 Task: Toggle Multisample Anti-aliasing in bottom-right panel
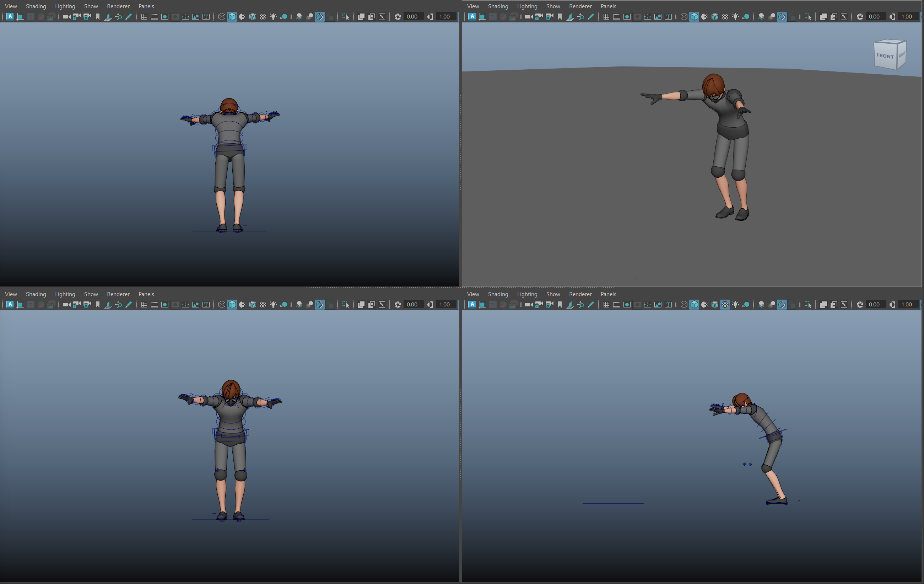tap(782, 305)
